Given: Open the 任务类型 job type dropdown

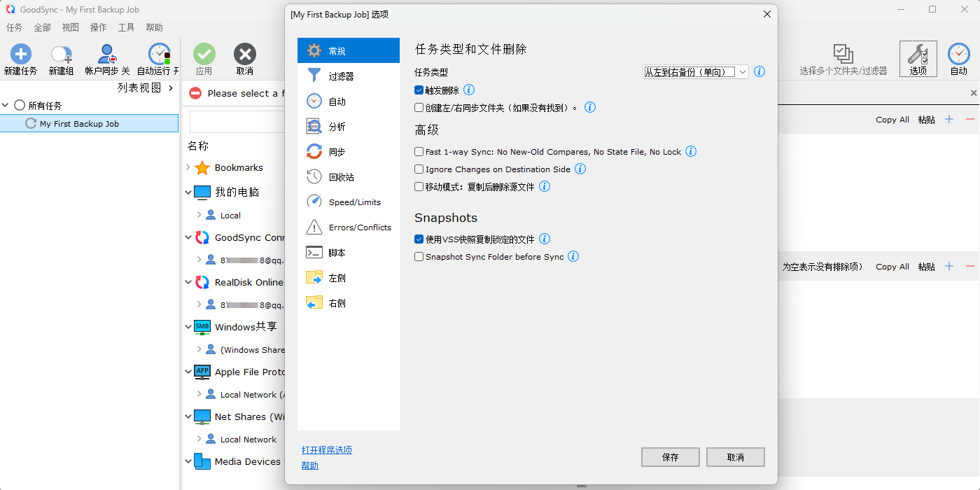Looking at the screenshot, I should [x=695, y=71].
